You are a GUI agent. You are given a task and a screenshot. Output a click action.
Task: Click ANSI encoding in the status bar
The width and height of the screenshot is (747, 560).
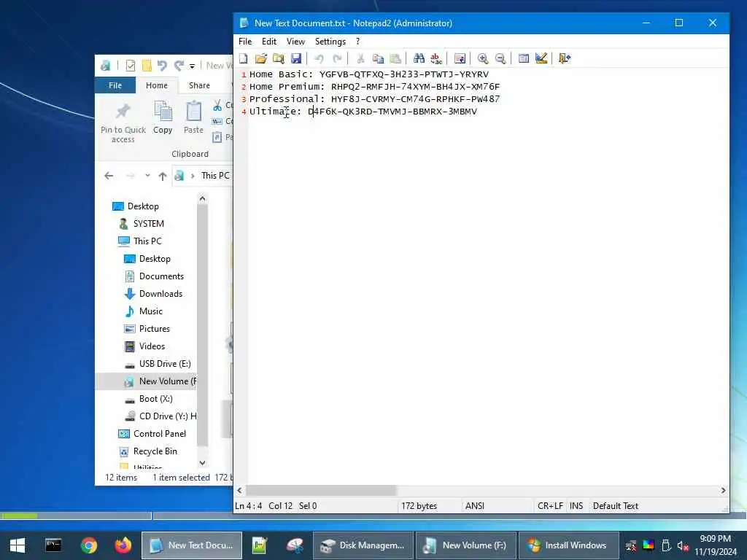pyautogui.click(x=474, y=506)
